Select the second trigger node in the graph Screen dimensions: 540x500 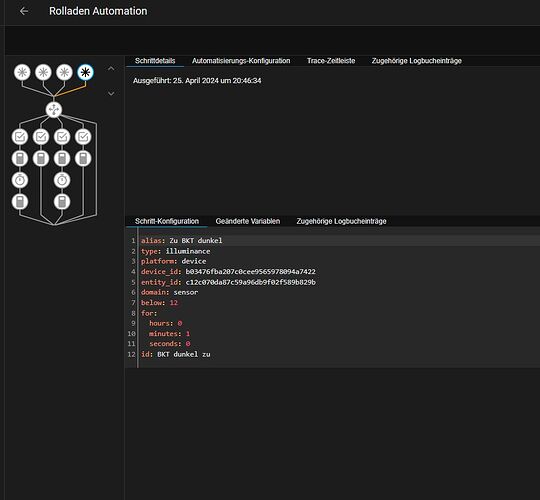[43, 72]
